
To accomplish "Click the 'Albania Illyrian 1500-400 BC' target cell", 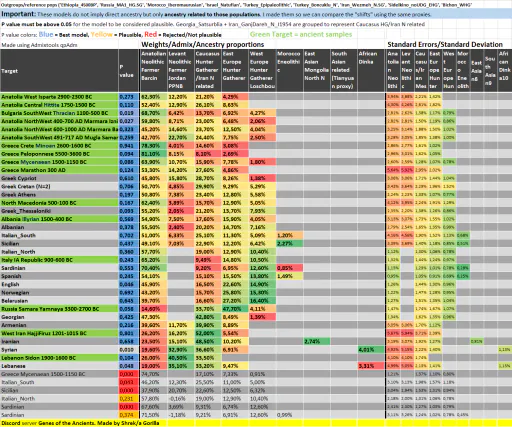I will click(59, 219).
